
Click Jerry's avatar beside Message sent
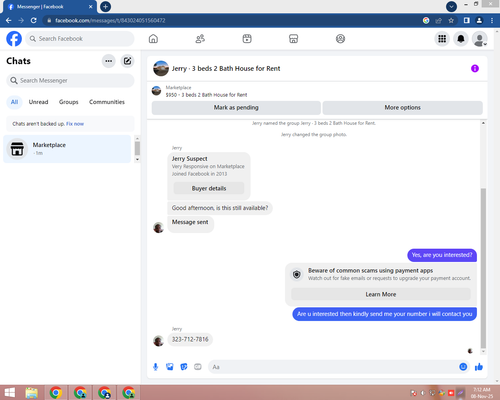158,227
